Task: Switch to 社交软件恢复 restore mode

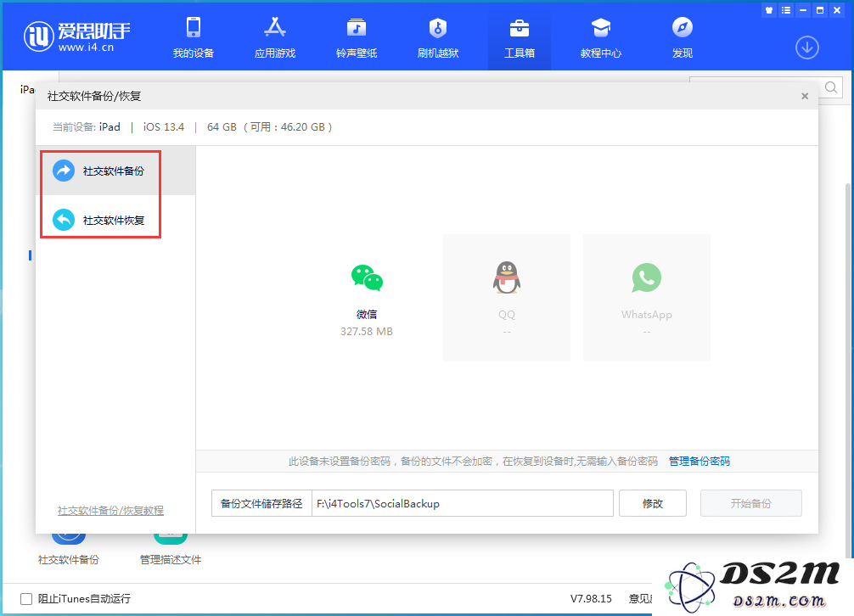Action: 115,220
